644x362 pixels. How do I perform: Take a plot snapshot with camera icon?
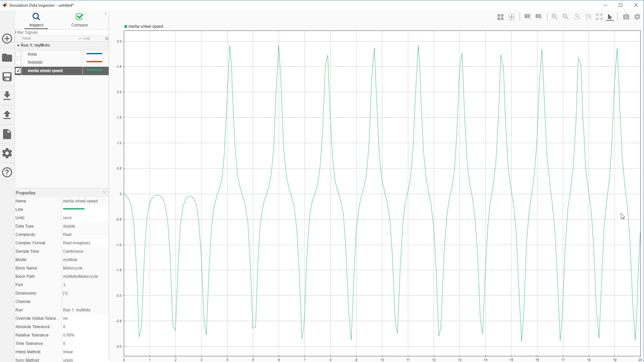pos(626,17)
